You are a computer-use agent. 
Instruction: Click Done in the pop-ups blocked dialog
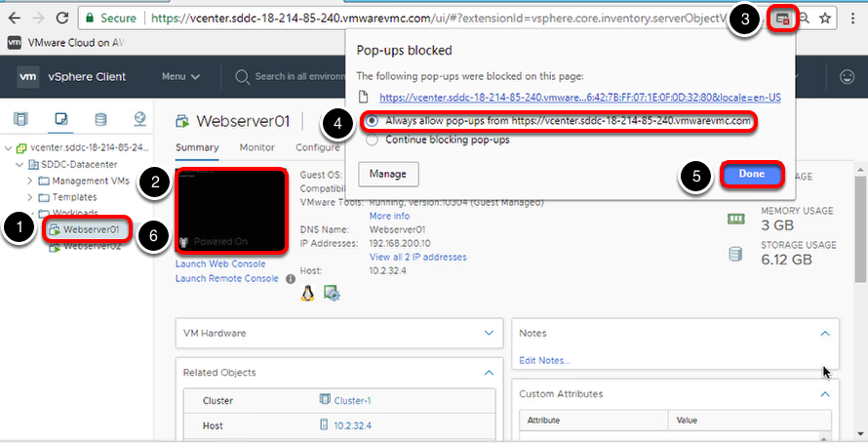tap(752, 174)
